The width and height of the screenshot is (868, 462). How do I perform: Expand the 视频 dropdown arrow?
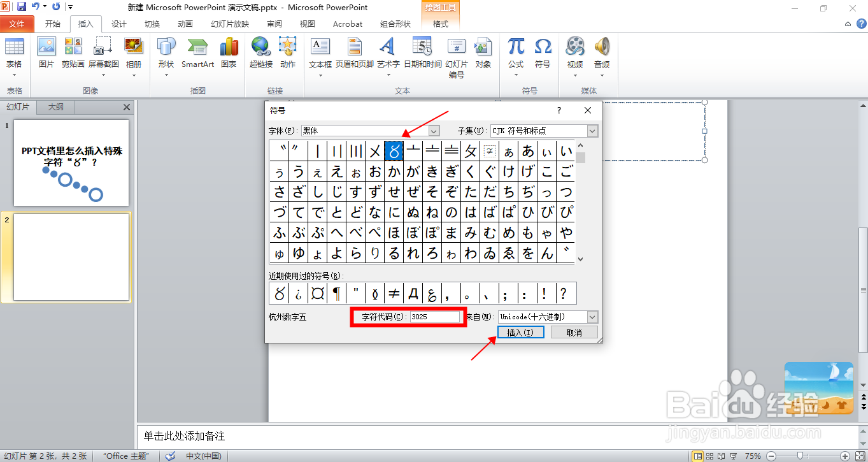pos(575,75)
